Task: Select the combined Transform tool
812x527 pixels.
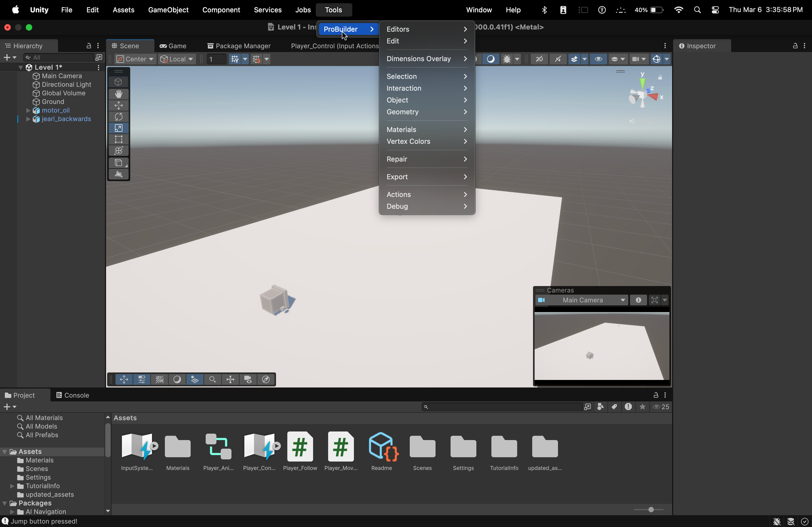Action: (x=118, y=151)
